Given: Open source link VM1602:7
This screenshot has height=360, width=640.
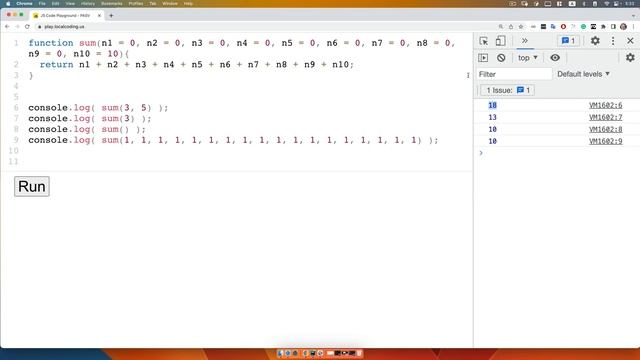Looking at the screenshot, I should coord(606,118).
